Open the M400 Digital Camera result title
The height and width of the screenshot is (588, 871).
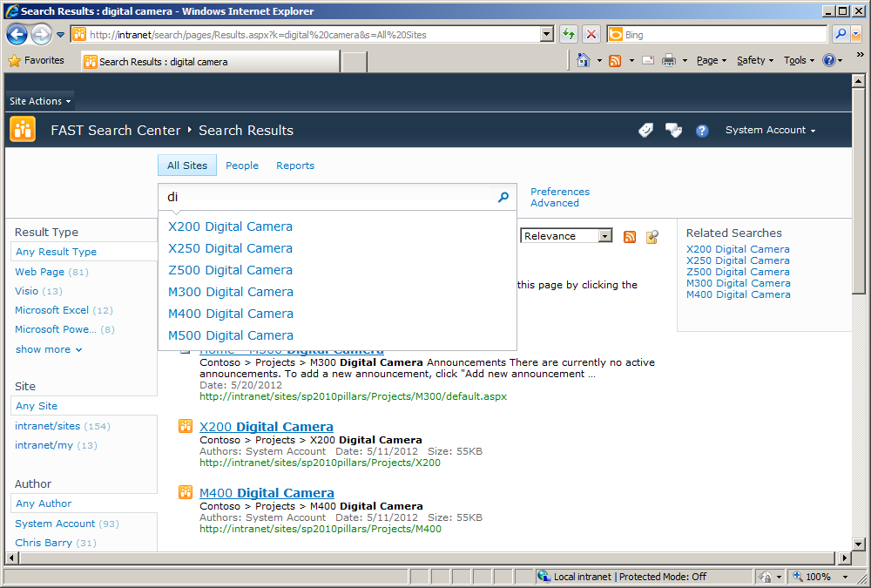point(267,492)
